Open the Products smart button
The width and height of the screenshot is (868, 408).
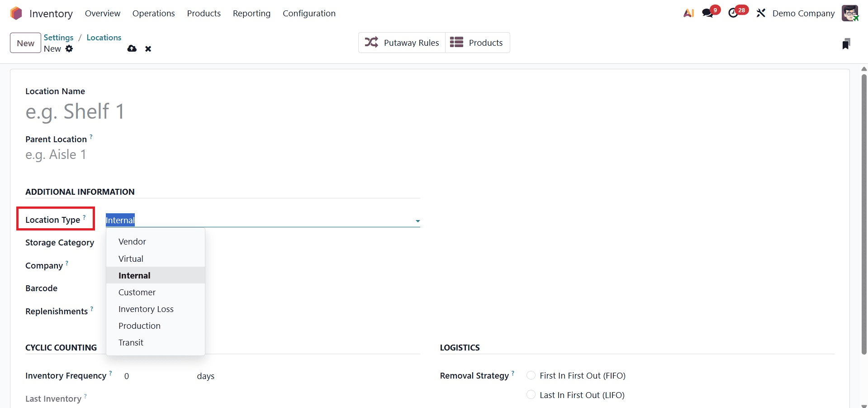477,42
